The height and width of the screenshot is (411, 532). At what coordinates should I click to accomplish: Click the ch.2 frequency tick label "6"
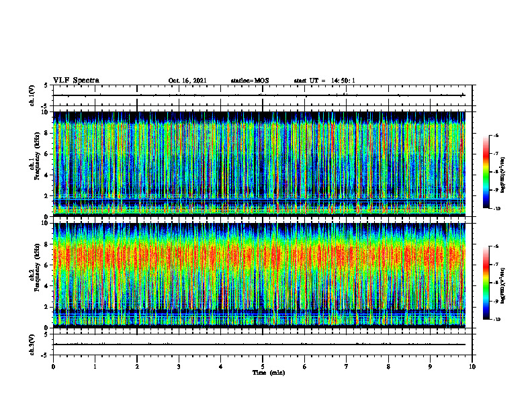point(47,265)
